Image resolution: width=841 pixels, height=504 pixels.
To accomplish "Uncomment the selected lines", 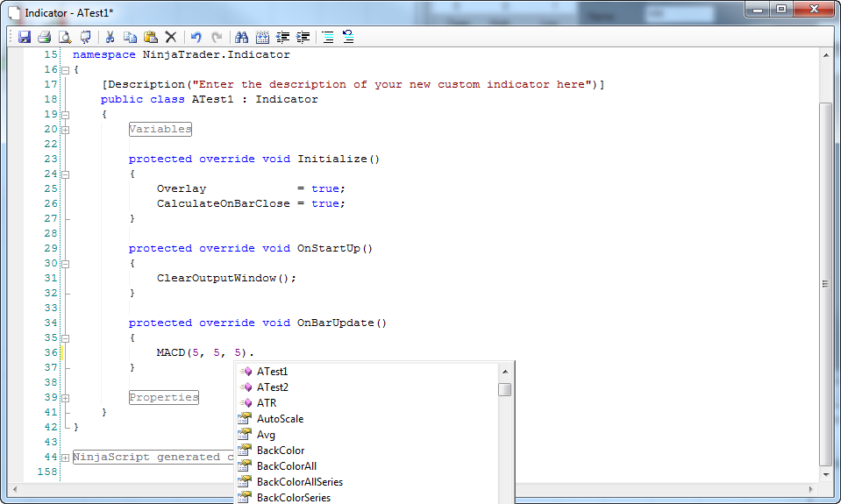I will [348, 37].
